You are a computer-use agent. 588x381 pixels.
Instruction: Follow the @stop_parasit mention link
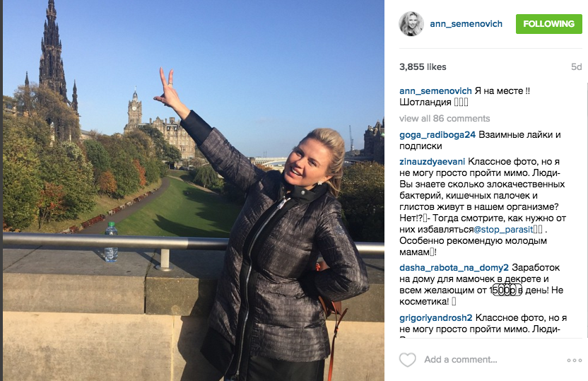coord(503,230)
